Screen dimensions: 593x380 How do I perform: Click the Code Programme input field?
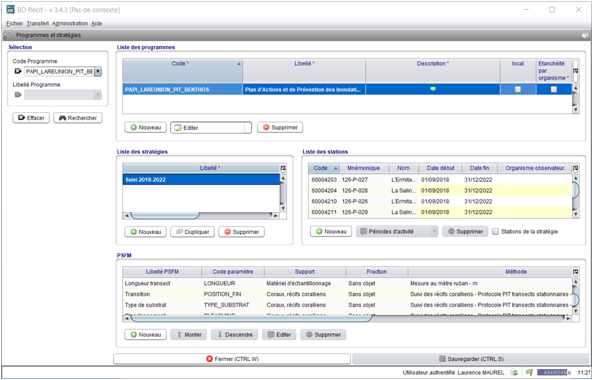pyautogui.click(x=59, y=71)
